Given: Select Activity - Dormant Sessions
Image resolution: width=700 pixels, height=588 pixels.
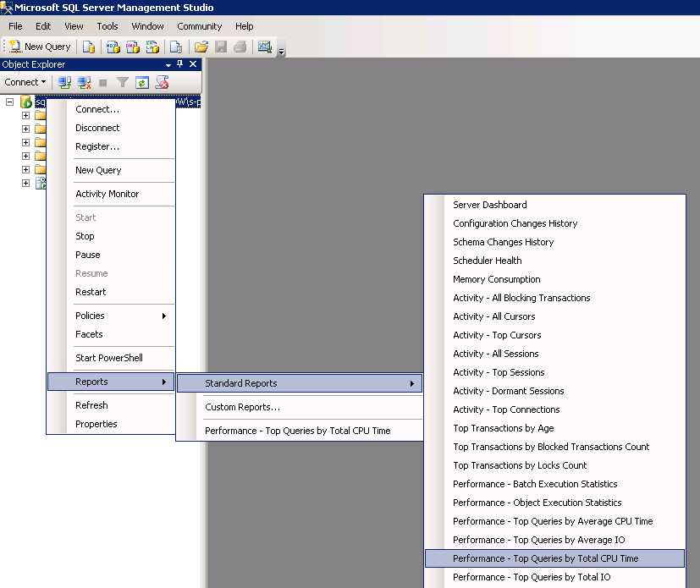Looking at the screenshot, I should [554, 391].
